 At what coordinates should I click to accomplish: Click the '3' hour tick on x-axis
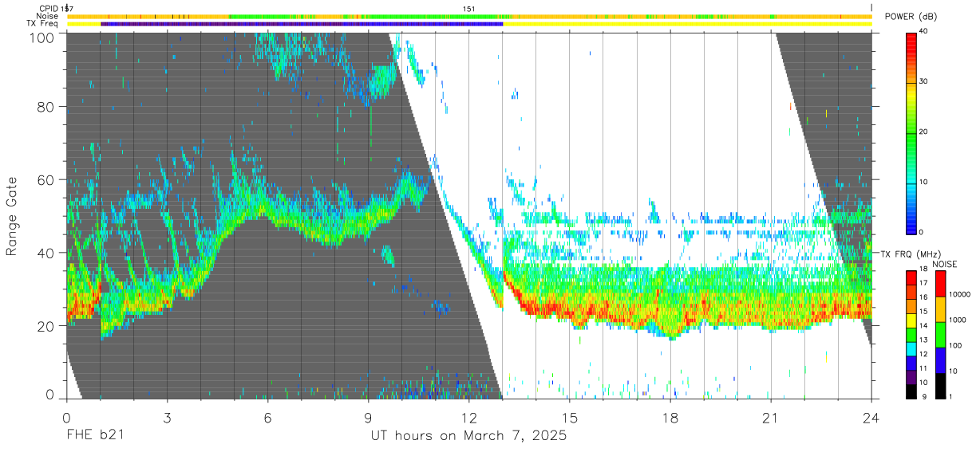(167, 418)
